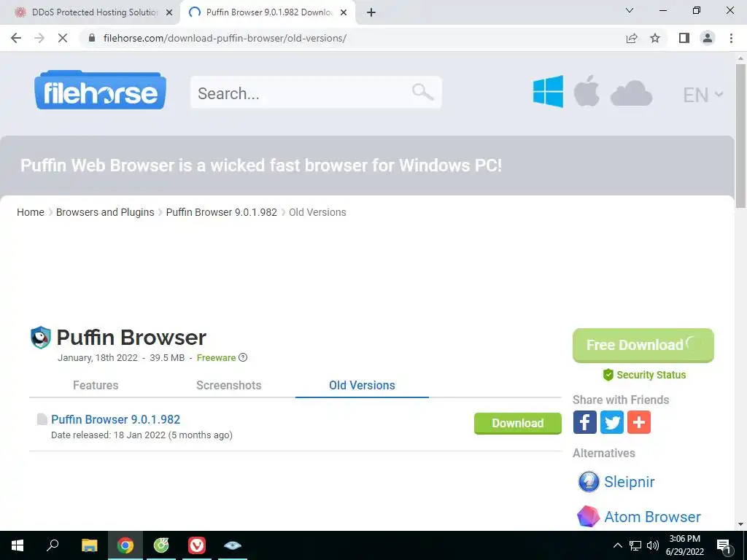Stop page loading with X button

(63, 38)
